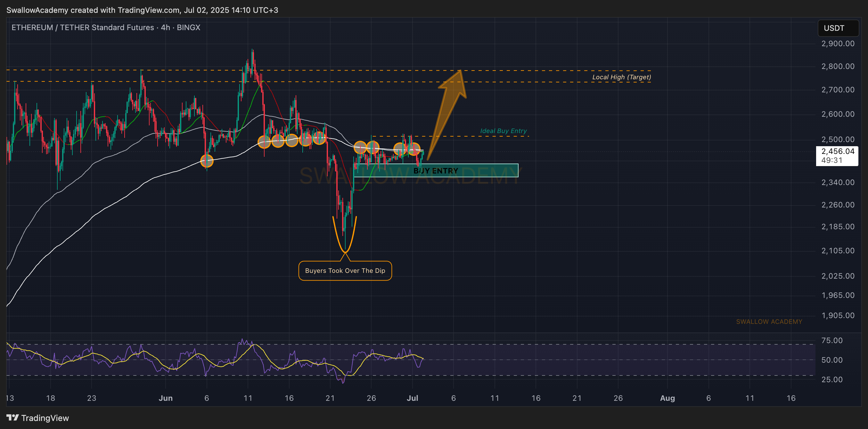The height and width of the screenshot is (429, 868).
Task: Click the 2,105.00 price axis label
Action: coord(838,251)
